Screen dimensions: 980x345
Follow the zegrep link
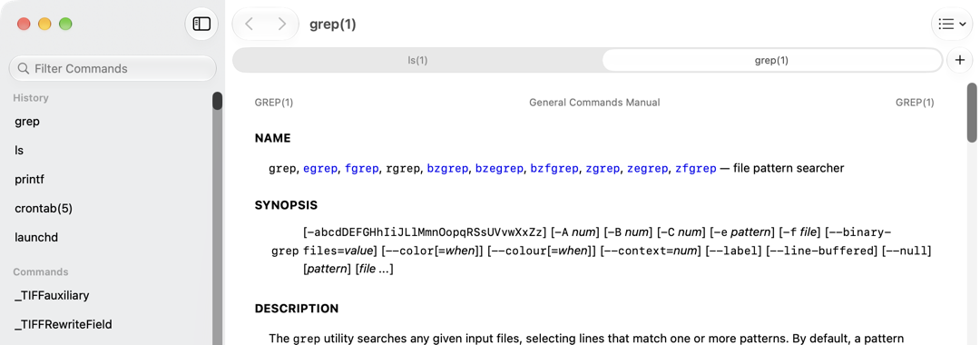click(x=648, y=168)
